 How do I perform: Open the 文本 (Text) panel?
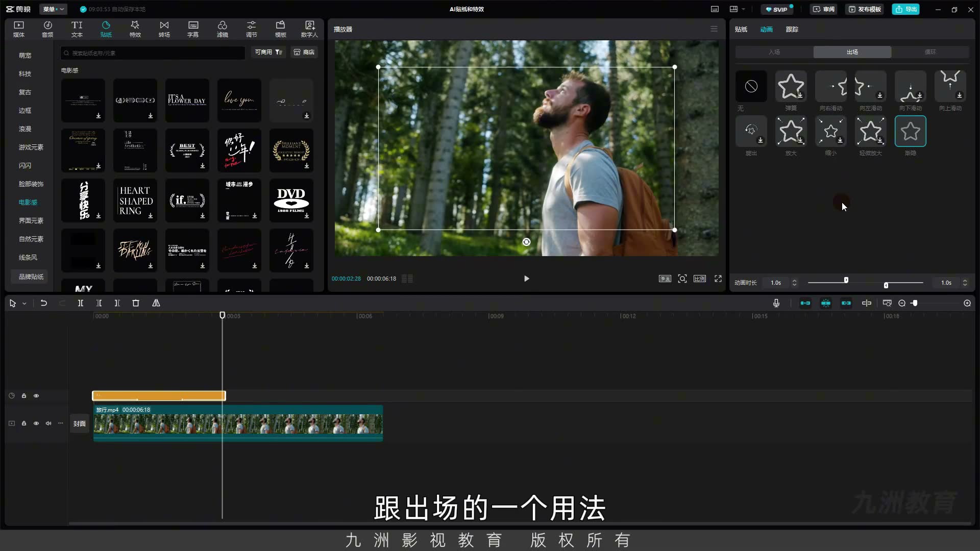pos(77,29)
